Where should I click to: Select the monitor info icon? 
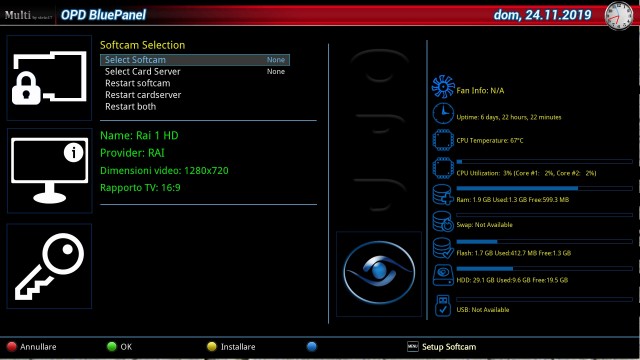tap(49, 171)
